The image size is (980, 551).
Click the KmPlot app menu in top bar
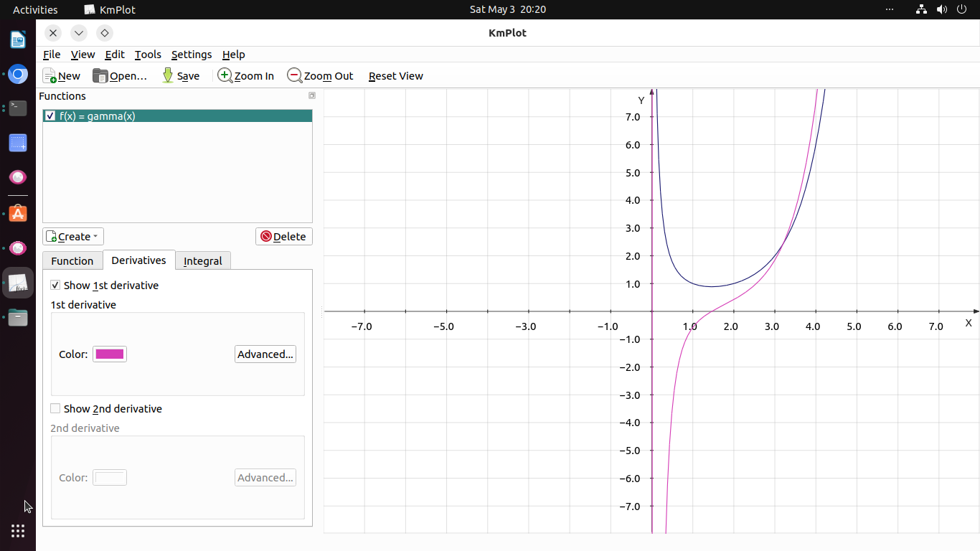(x=110, y=9)
